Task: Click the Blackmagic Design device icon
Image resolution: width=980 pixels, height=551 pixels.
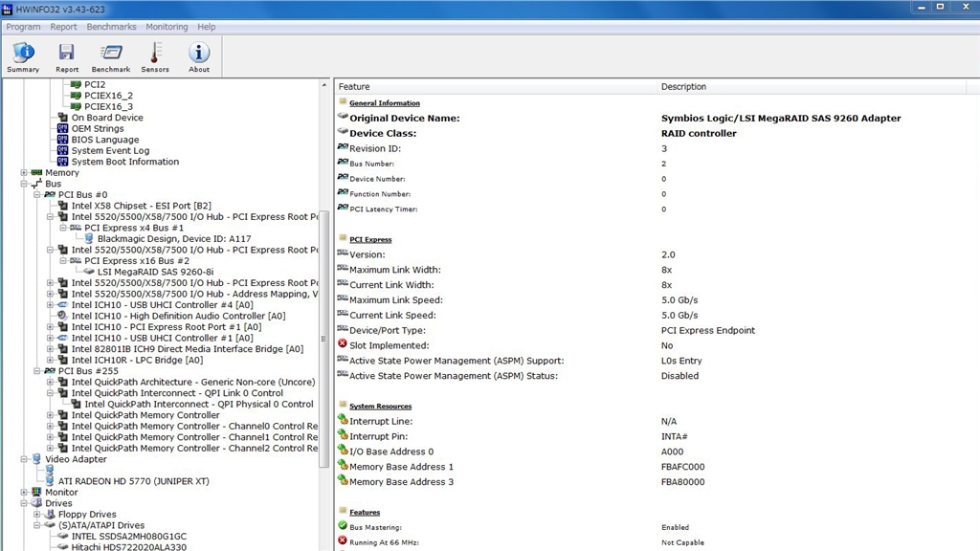Action: (x=89, y=238)
